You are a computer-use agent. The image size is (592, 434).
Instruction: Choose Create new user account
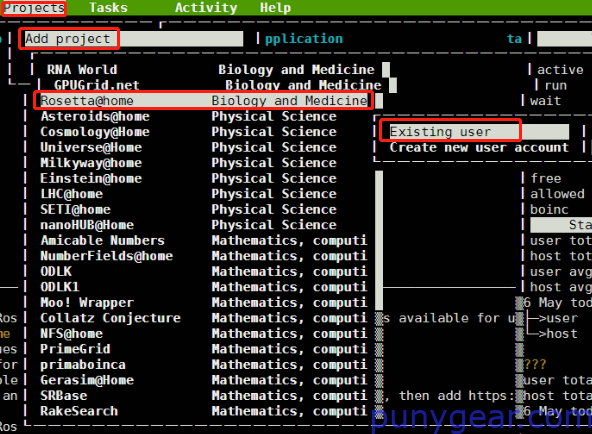(479, 148)
